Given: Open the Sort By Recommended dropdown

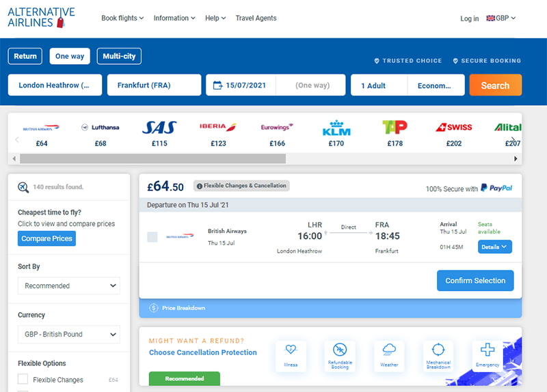Looking at the screenshot, I should coord(69,285).
